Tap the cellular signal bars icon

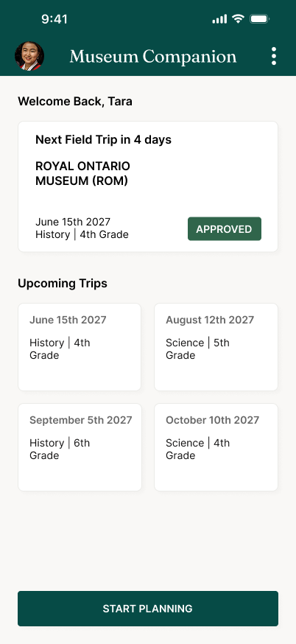[x=219, y=19]
